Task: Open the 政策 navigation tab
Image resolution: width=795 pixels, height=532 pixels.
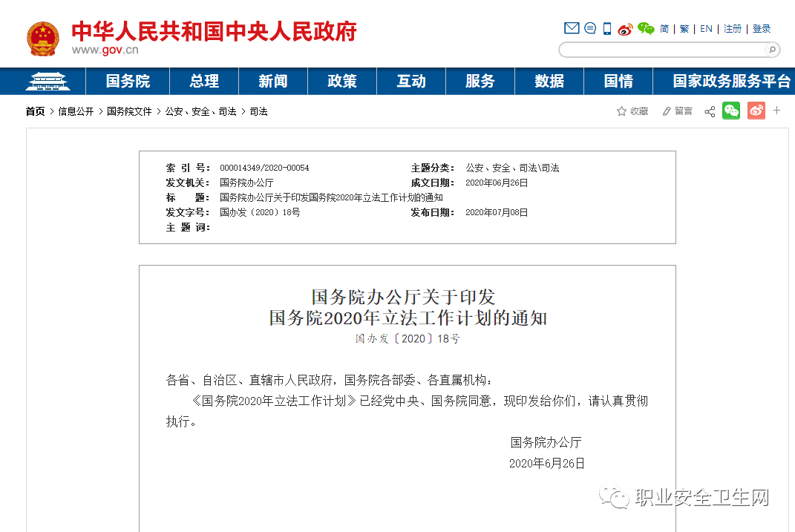Action: [x=341, y=81]
